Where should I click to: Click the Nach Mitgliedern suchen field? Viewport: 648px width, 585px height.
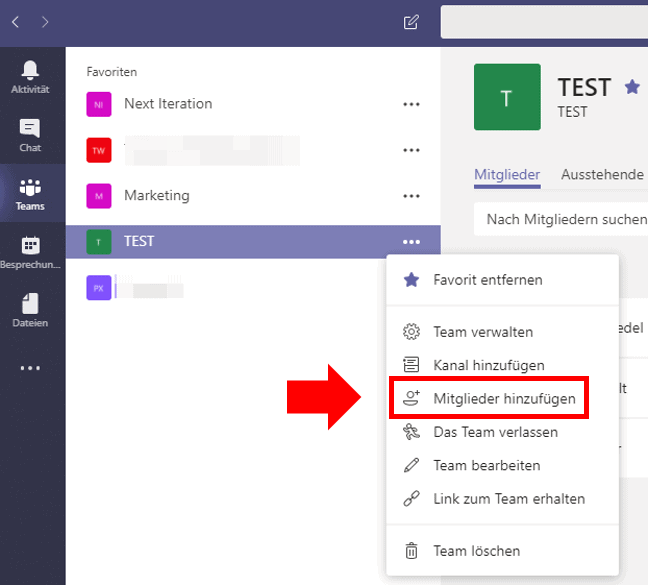tap(560, 218)
